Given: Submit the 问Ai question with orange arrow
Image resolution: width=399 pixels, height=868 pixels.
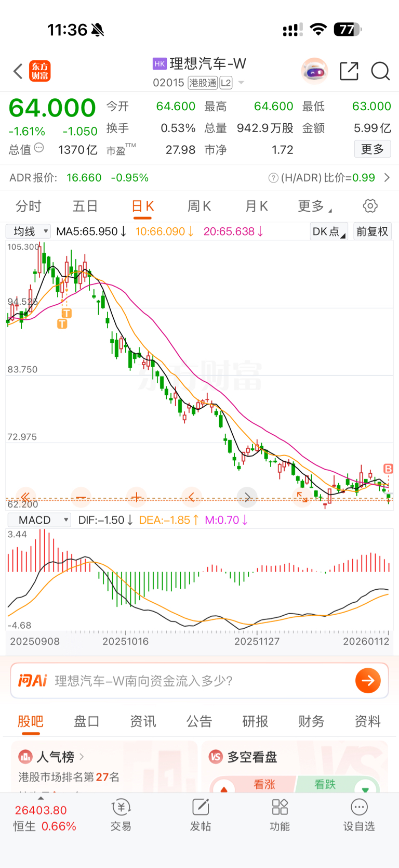Looking at the screenshot, I should [x=368, y=680].
